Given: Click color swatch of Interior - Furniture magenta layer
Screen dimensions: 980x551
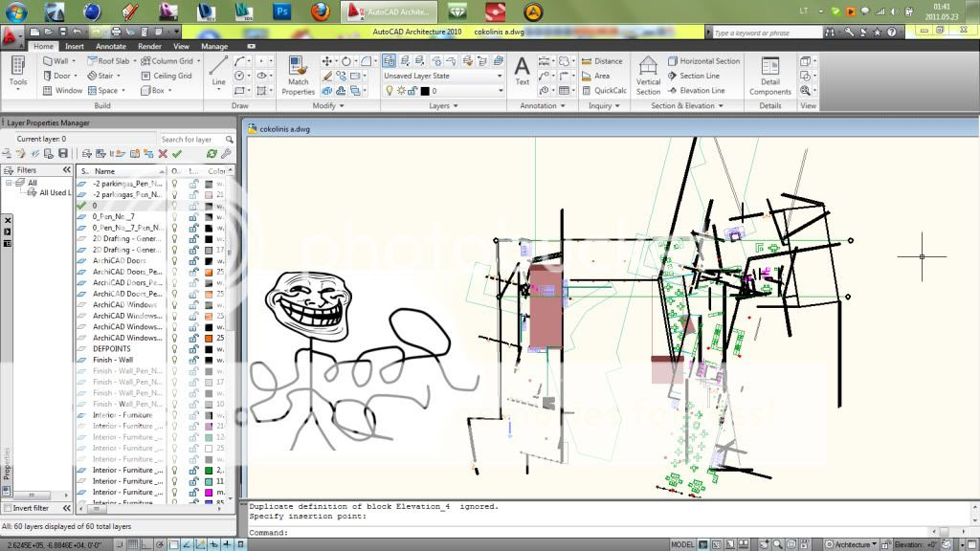Looking at the screenshot, I should (209, 493).
